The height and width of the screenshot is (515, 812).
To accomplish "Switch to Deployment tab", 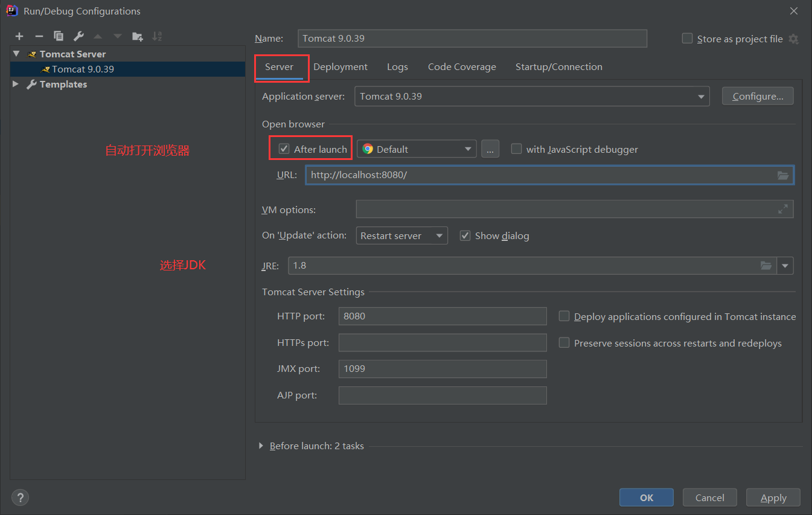I will pyautogui.click(x=340, y=67).
